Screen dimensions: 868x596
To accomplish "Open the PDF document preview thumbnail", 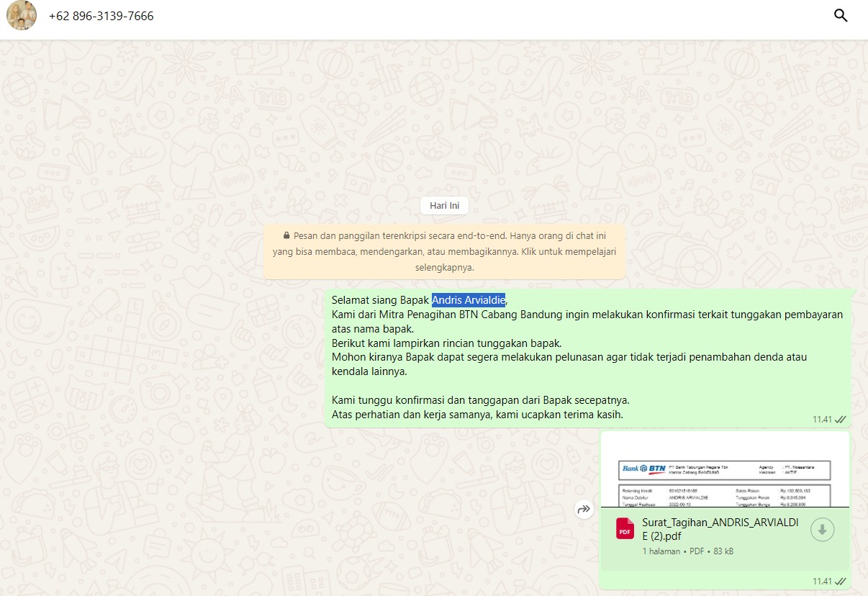I will (x=725, y=471).
